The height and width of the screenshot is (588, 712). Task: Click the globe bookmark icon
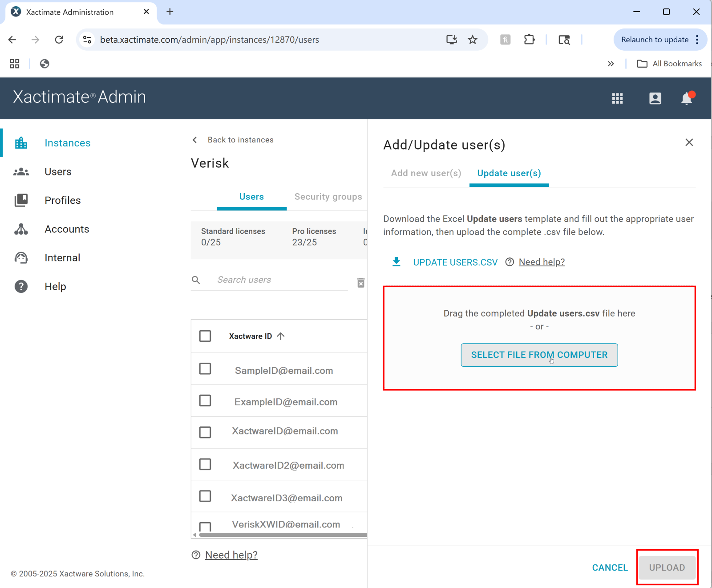point(44,64)
